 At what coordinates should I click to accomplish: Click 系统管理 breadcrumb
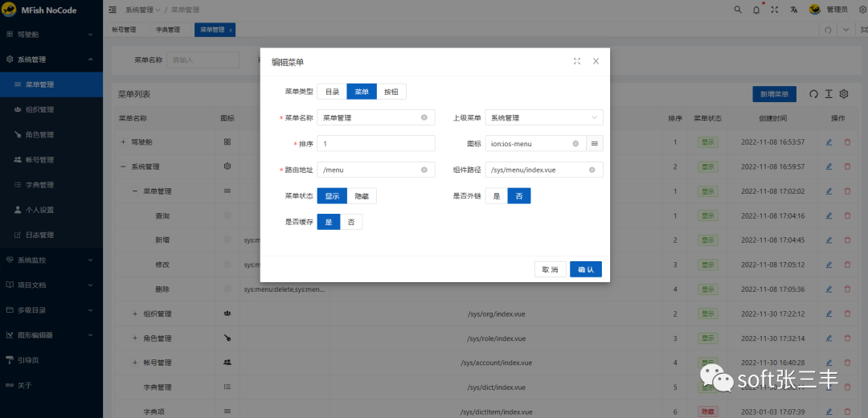pos(139,10)
